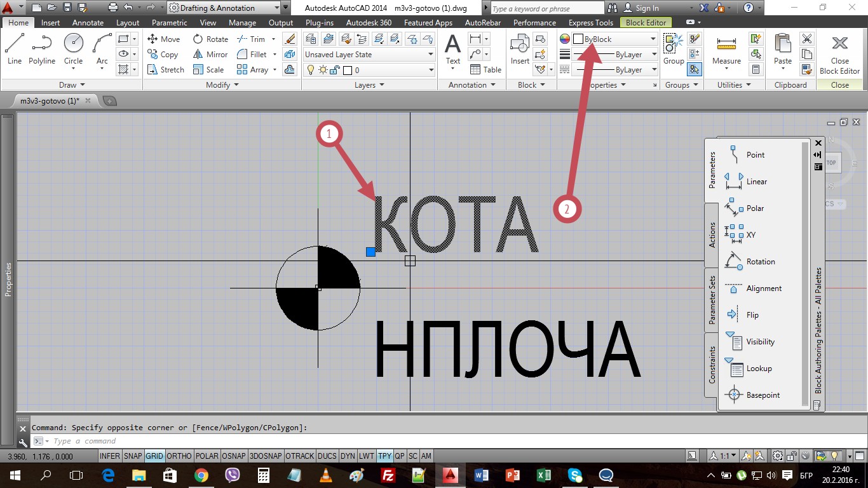
Task: Select the Arc tool
Action: pyautogui.click(x=102, y=49)
